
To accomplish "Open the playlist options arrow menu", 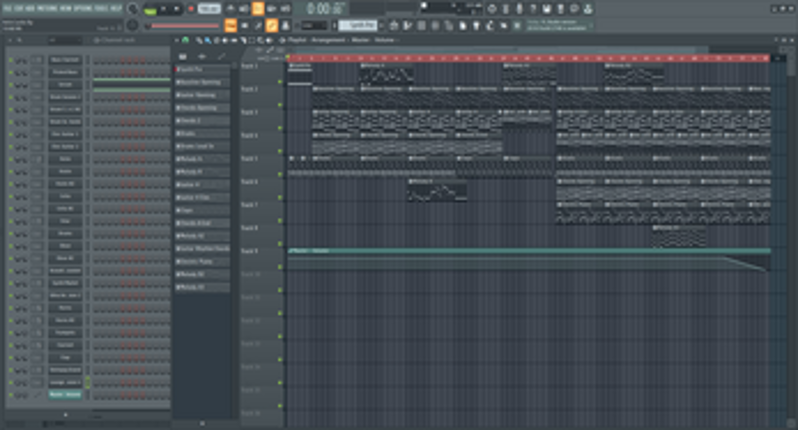I will [x=176, y=40].
